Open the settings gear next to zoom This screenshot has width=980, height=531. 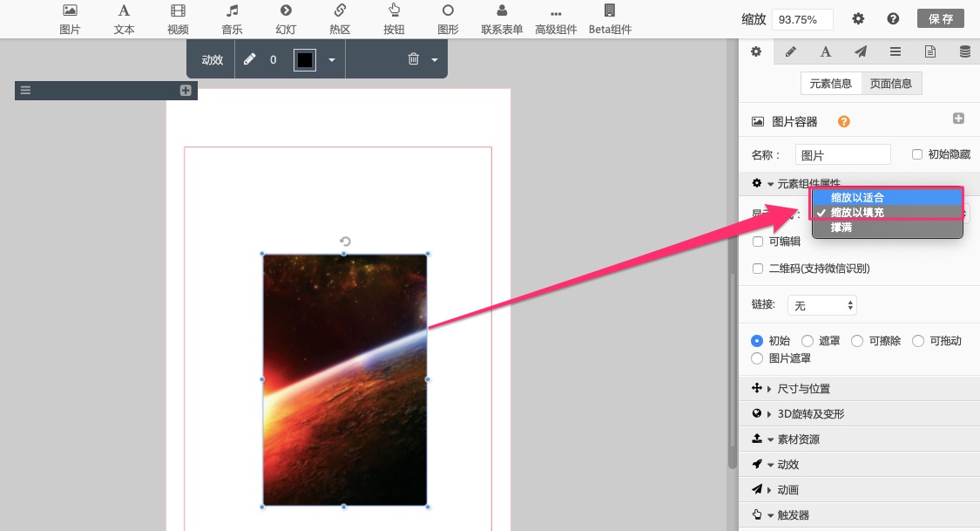(x=858, y=18)
